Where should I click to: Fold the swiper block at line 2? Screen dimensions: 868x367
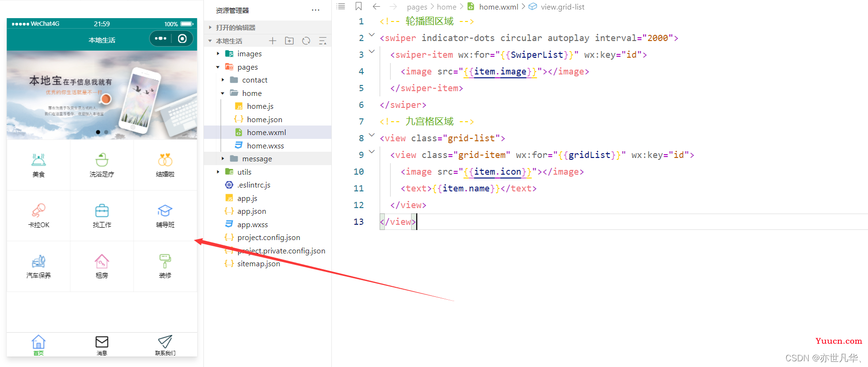click(372, 35)
